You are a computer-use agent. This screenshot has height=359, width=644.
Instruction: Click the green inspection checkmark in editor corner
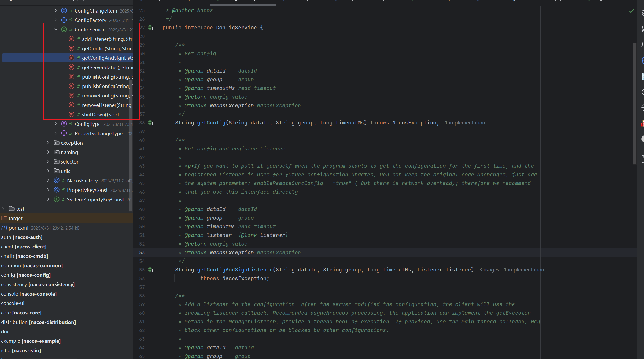tap(631, 11)
